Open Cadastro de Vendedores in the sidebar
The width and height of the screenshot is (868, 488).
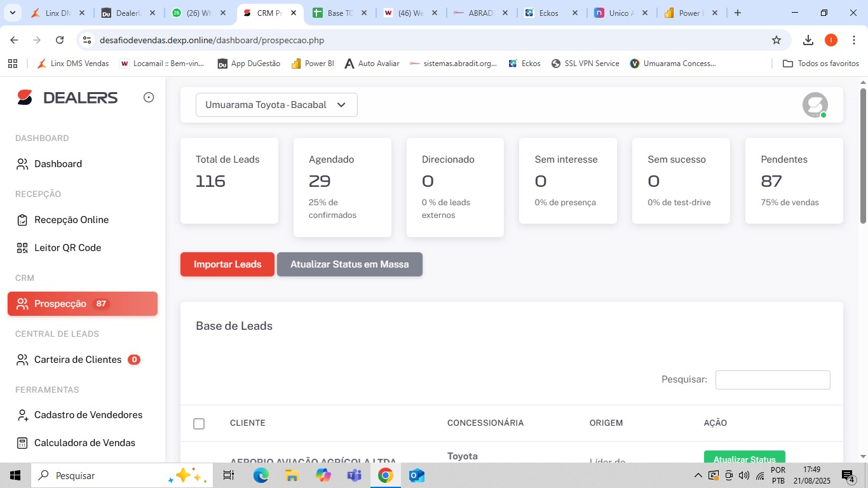(x=88, y=415)
